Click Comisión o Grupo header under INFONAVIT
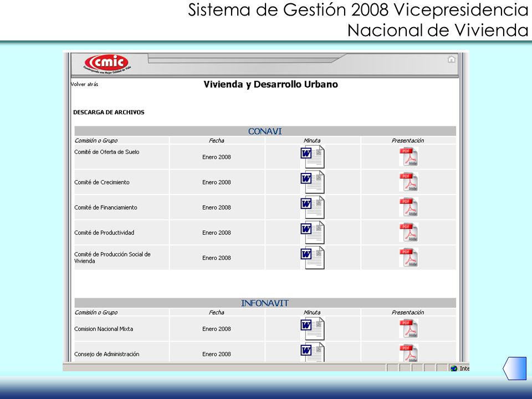The height and width of the screenshot is (399, 532). [96, 313]
